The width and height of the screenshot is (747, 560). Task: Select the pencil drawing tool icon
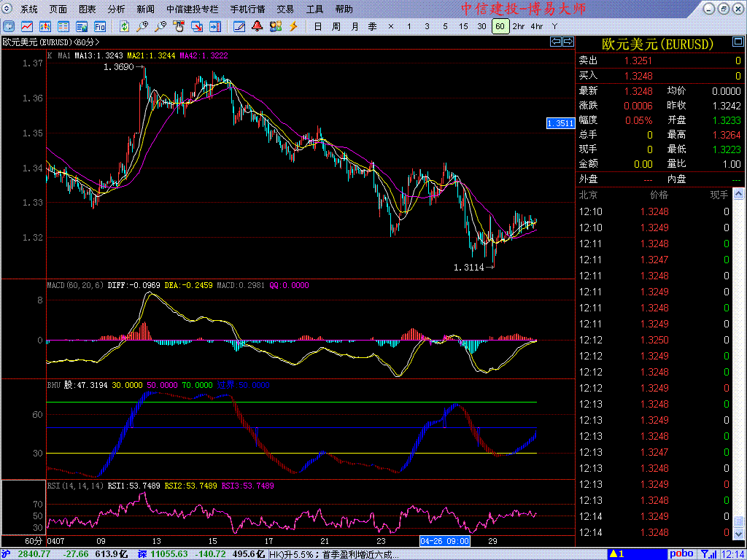pos(239,26)
